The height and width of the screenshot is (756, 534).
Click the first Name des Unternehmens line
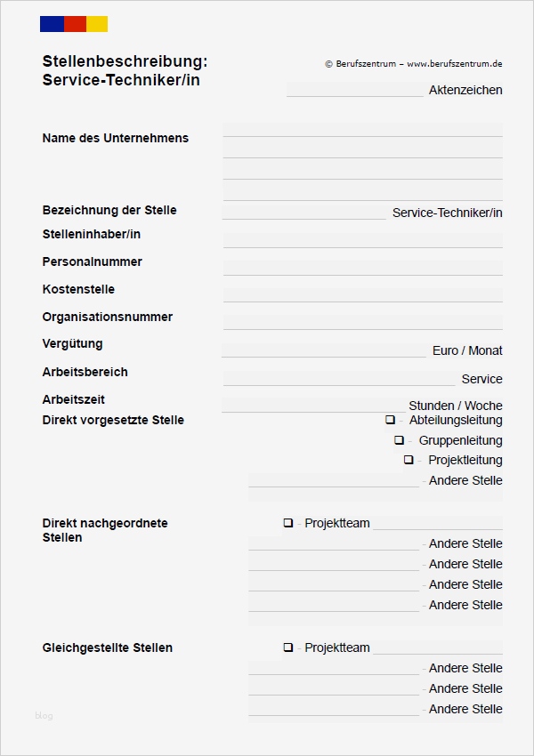362,130
